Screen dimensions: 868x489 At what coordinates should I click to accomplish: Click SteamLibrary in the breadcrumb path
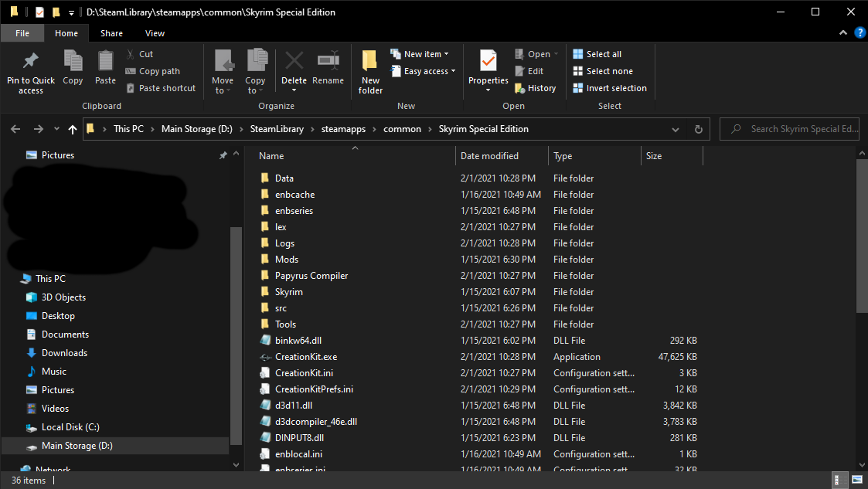(x=277, y=129)
